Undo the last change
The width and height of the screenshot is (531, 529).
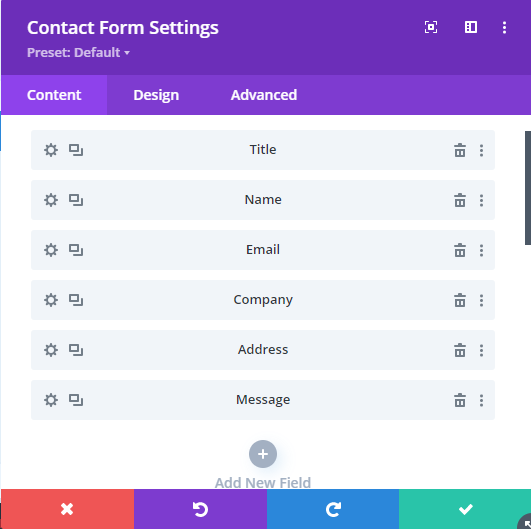pos(200,509)
